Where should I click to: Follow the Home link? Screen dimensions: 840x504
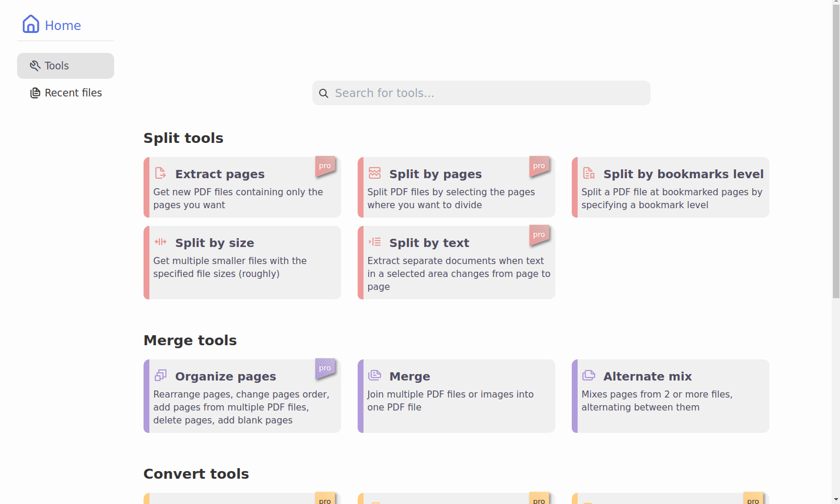[x=62, y=25]
